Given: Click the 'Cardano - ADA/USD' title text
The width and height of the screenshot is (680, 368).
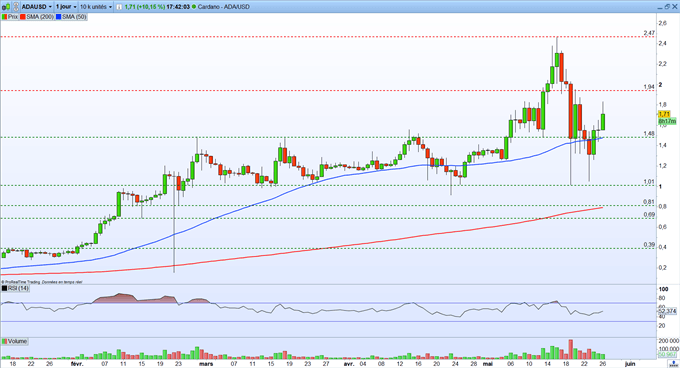Looking at the screenshot, I should 223,7.
